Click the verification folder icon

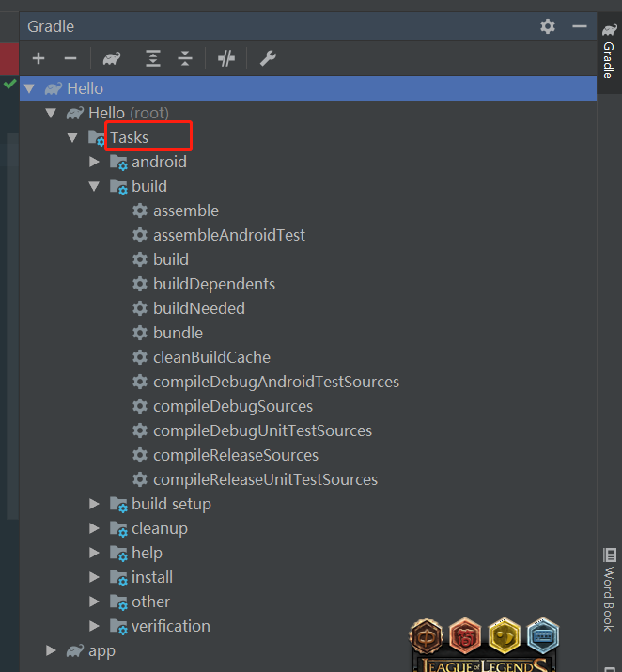118,627
